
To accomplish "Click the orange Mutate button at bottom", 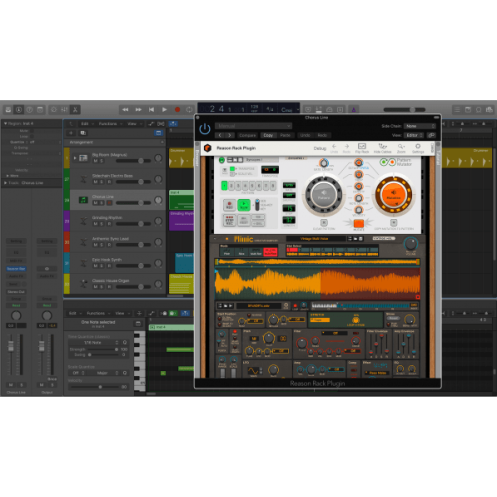I will (x=359, y=224).
